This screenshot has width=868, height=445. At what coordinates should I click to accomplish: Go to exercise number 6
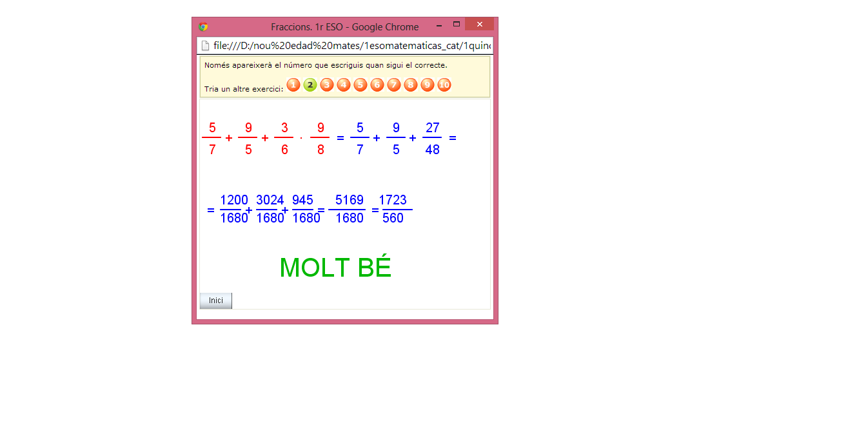point(377,85)
